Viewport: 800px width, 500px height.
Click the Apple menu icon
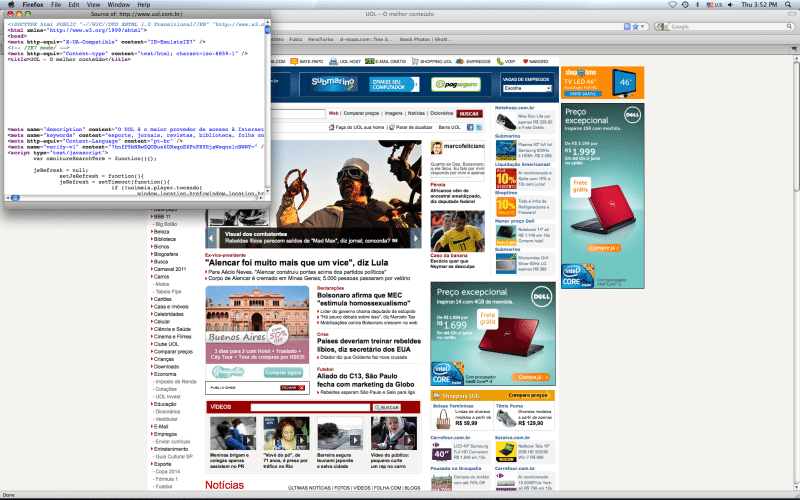click(x=11, y=5)
